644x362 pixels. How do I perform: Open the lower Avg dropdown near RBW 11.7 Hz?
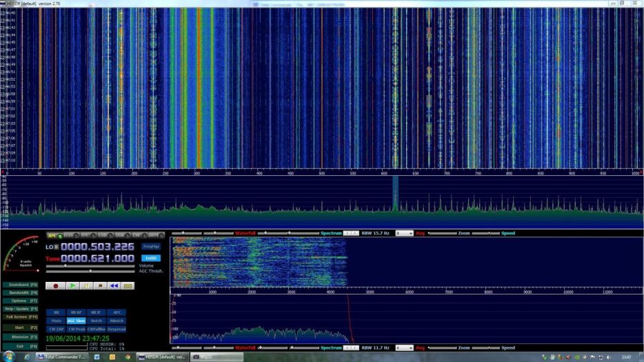405,348
